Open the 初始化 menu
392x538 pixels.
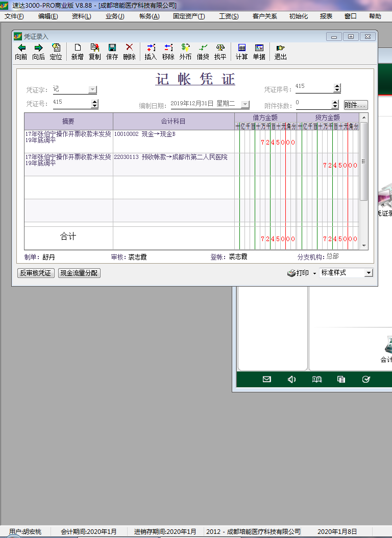coord(299,16)
